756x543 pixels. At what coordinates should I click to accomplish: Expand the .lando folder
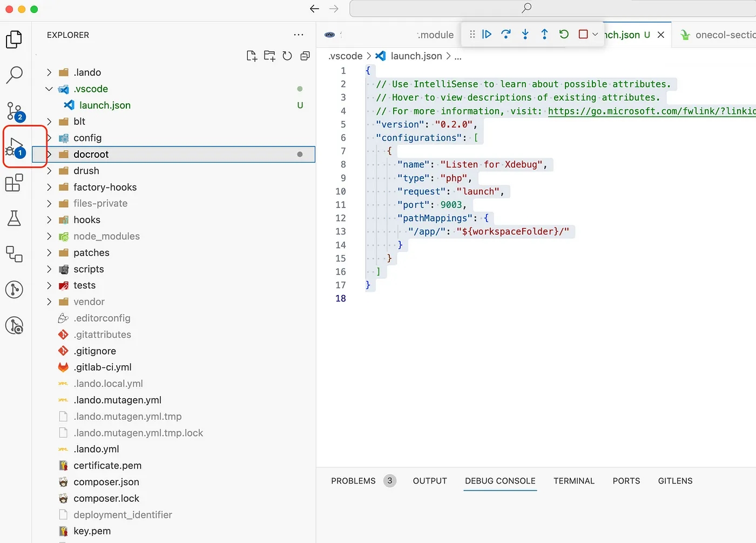49,72
